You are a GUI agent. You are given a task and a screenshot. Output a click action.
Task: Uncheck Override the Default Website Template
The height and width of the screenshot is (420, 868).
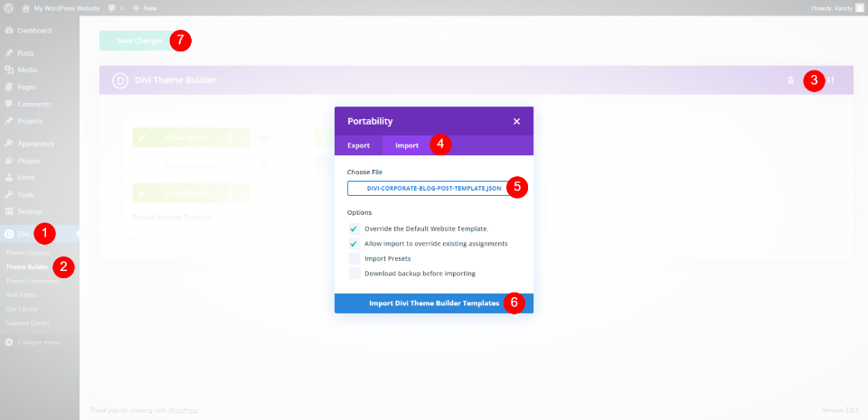354,229
